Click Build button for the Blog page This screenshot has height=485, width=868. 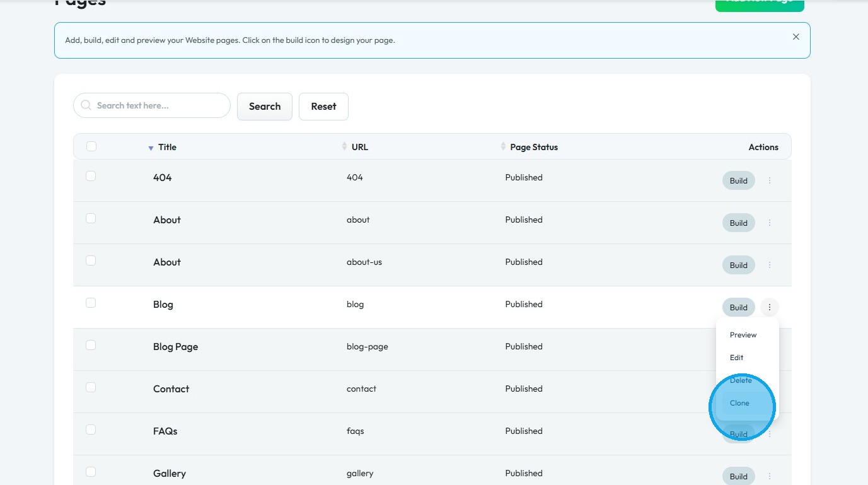738,307
